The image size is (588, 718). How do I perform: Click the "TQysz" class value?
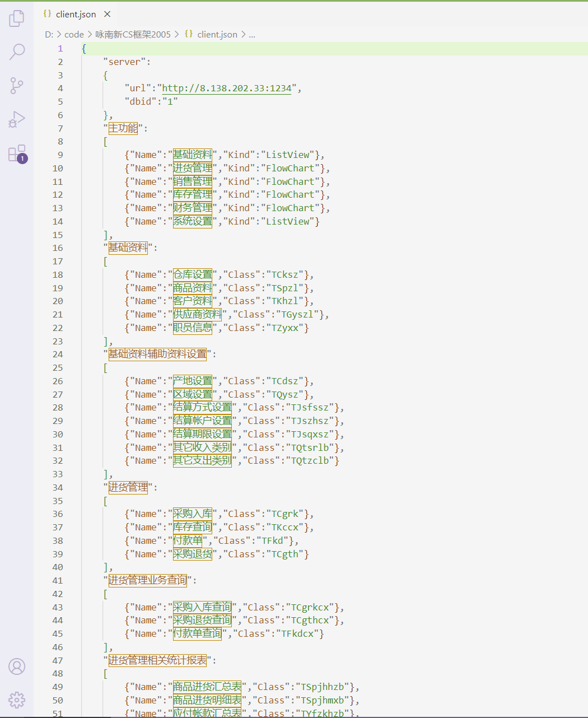286,394
